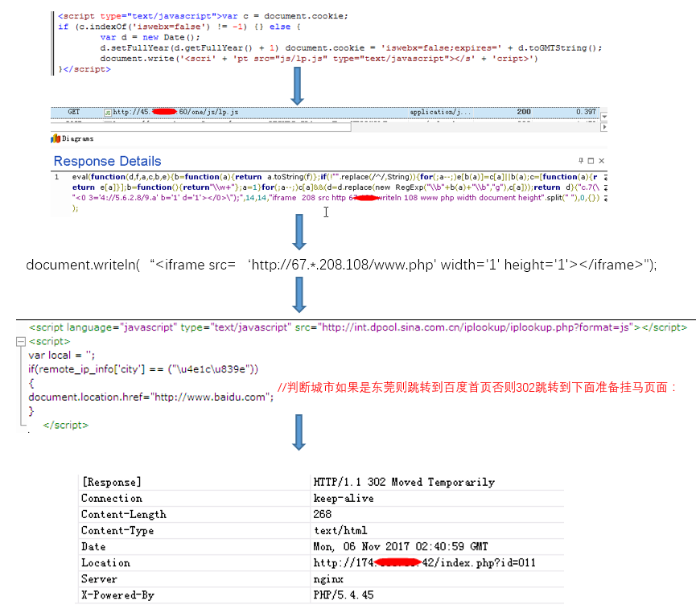Viewport: 700px width, 613px height.
Task: Click the 0.397 time value
Action: click(x=586, y=112)
